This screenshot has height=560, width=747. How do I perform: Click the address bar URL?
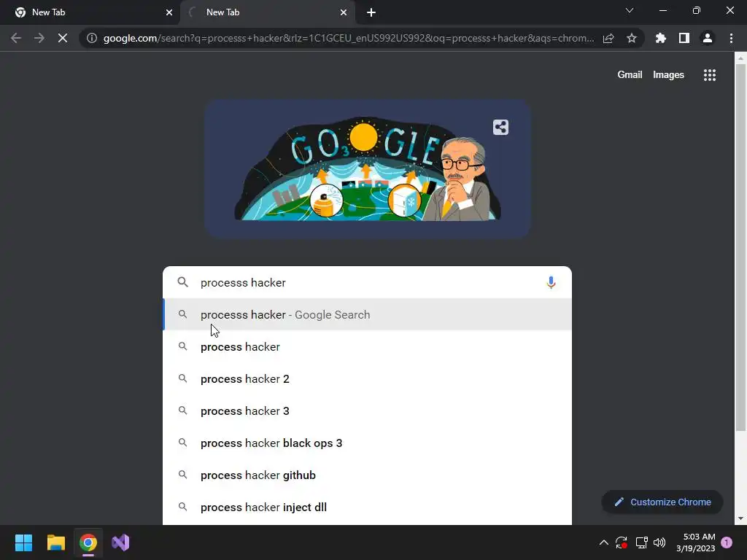pyautogui.click(x=349, y=38)
